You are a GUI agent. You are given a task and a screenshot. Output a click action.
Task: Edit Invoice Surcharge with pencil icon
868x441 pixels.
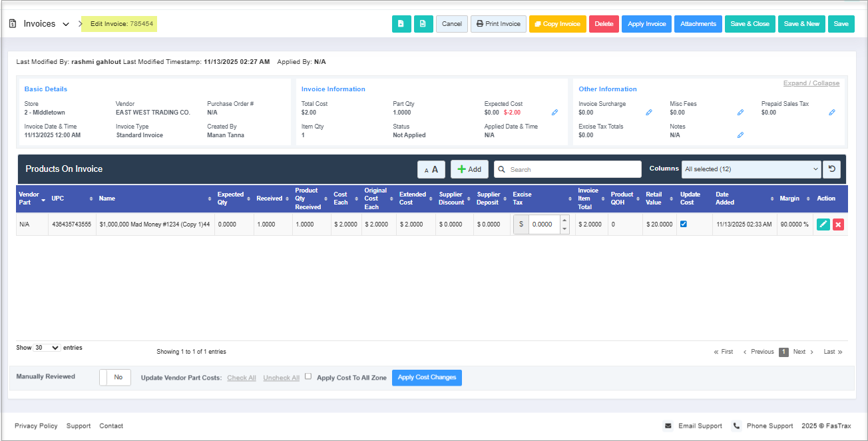click(649, 113)
